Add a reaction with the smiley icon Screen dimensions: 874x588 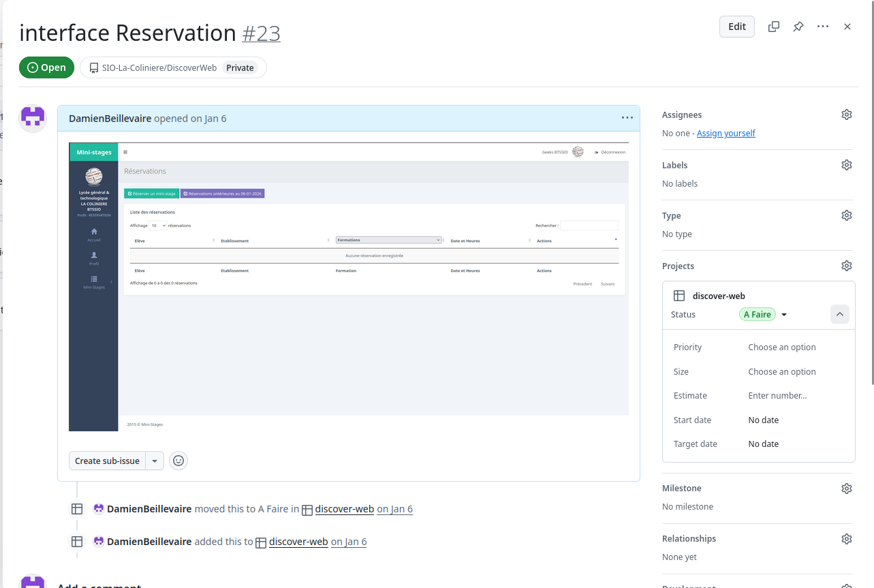178,461
